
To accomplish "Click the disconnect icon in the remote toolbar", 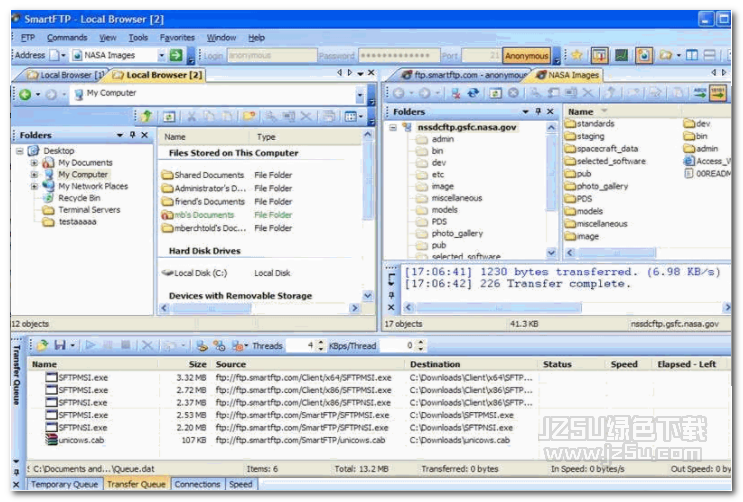I will 456,93.
